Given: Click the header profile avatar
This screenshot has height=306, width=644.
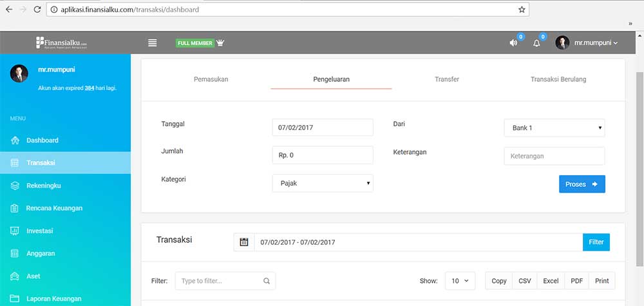Looking at the screenshot, I should click(562, 43).
